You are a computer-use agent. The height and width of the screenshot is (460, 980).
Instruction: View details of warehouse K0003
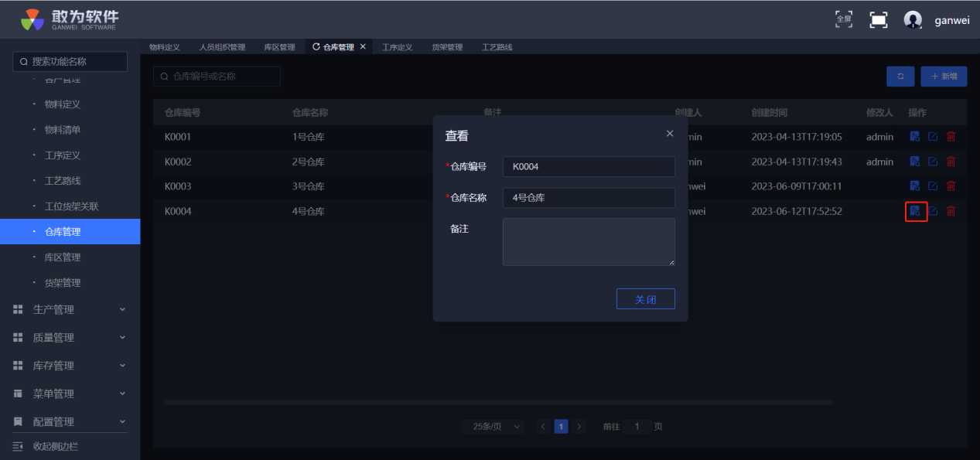click(x=914, y=186)
